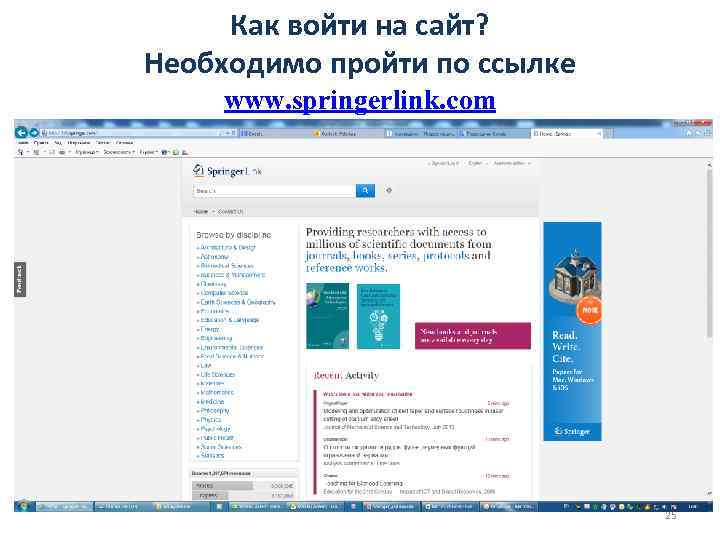Viewport: 720px width, 540px height.
Task: Click the 'reference works' link in headline
Action: [x=346, y=268]
